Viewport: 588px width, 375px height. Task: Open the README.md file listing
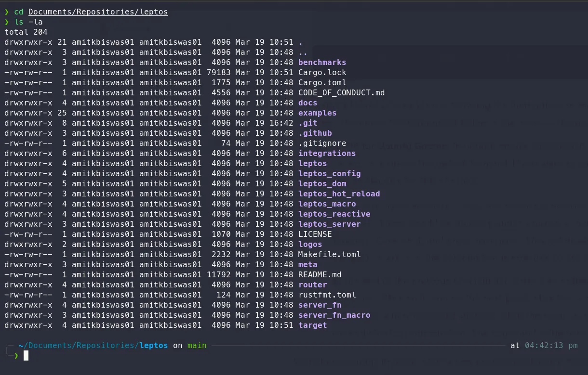pos(320,274)
